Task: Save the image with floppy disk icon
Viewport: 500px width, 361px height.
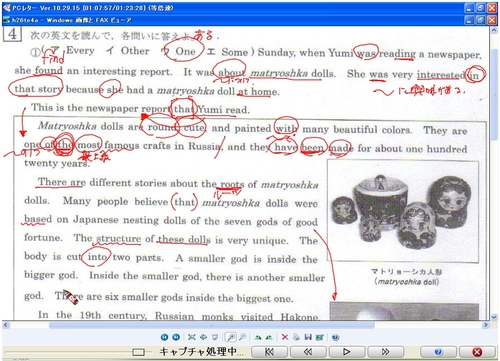Action: [308, 337]
